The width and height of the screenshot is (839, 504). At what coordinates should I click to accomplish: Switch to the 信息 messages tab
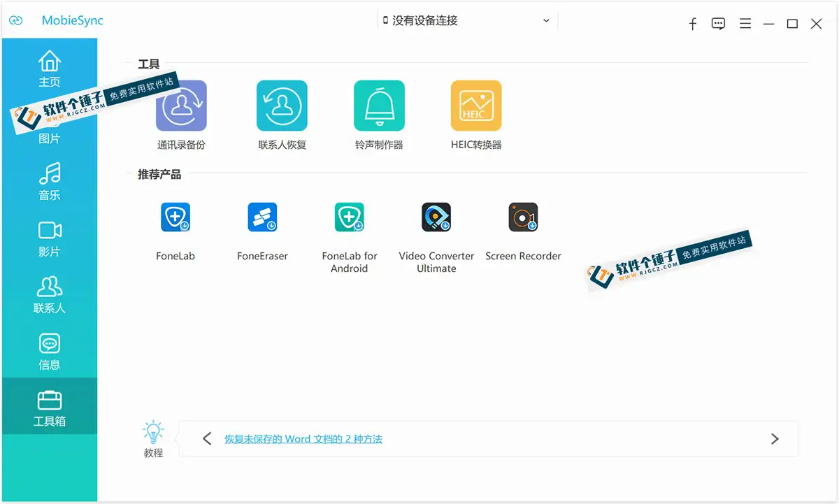coord(50,352)
